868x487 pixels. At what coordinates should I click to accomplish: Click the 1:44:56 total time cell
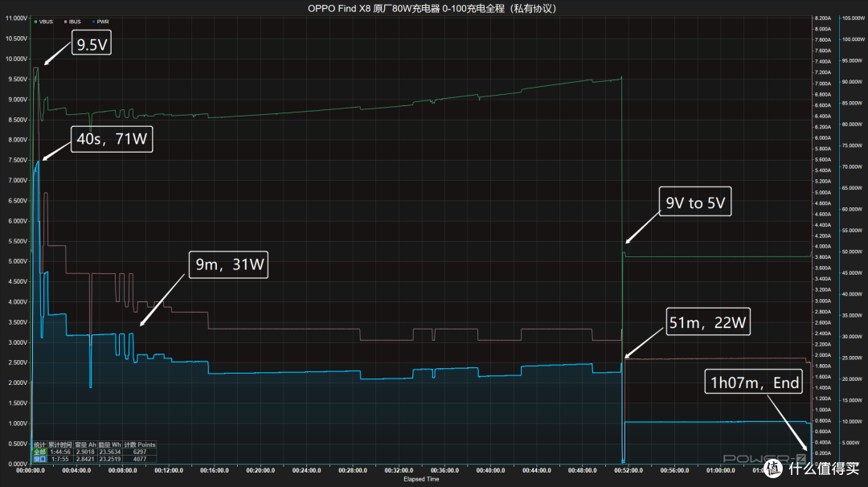click(60, 452)
